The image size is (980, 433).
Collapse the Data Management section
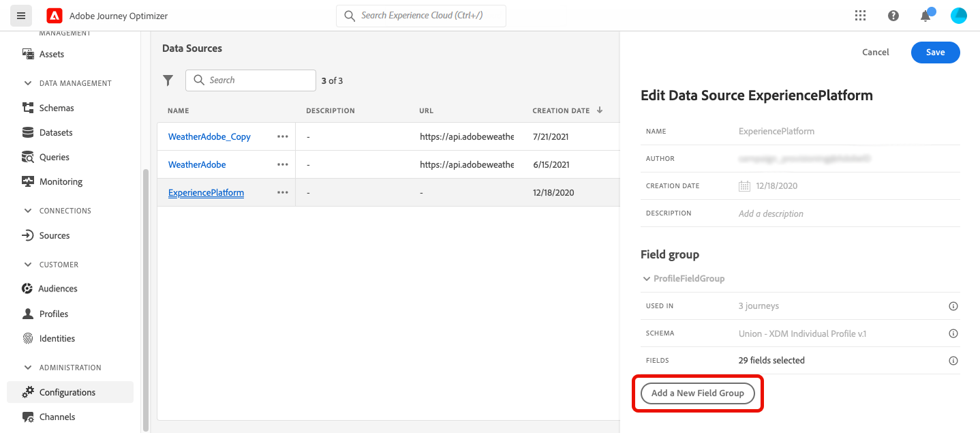tap(28, 83)
